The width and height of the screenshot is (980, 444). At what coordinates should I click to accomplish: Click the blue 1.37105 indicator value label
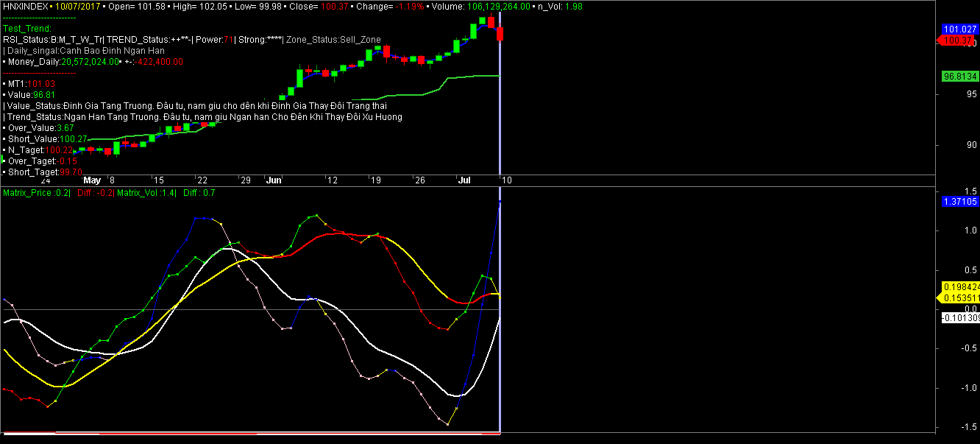960,201
